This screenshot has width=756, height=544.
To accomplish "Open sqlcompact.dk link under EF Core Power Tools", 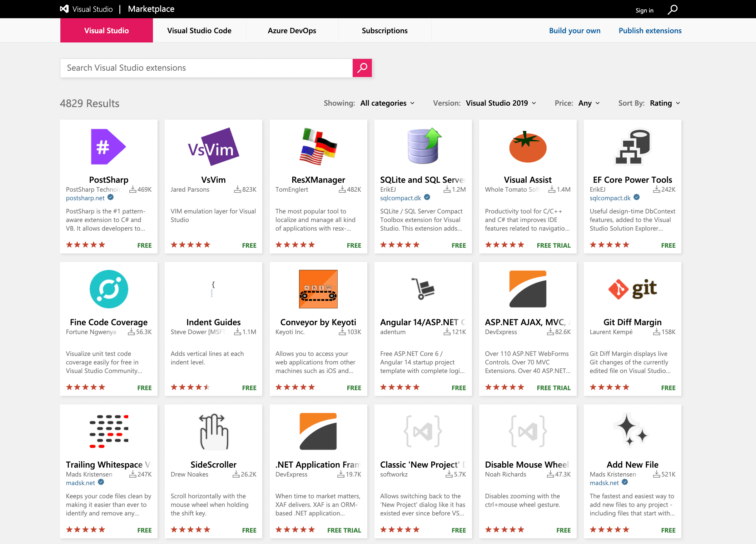I will [x=610, y=198].
